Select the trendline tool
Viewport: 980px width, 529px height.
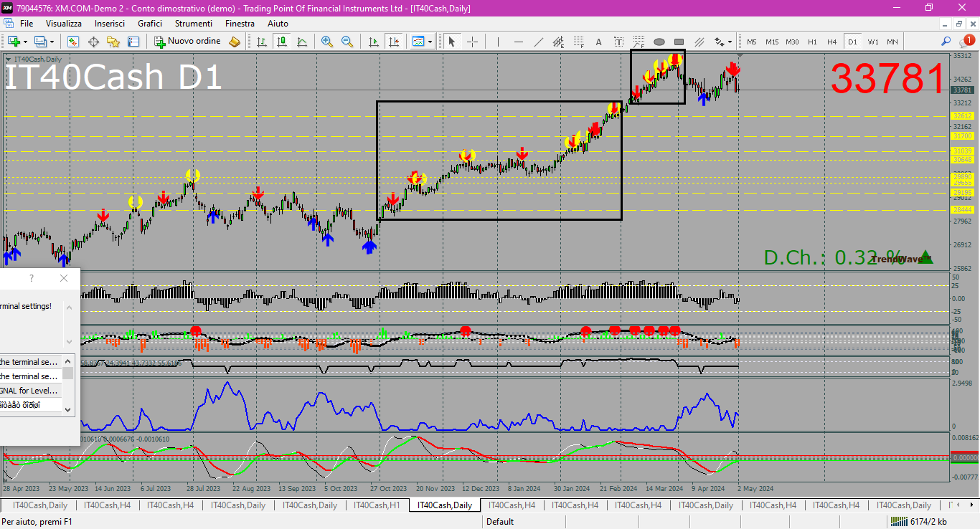pos(539,42)
